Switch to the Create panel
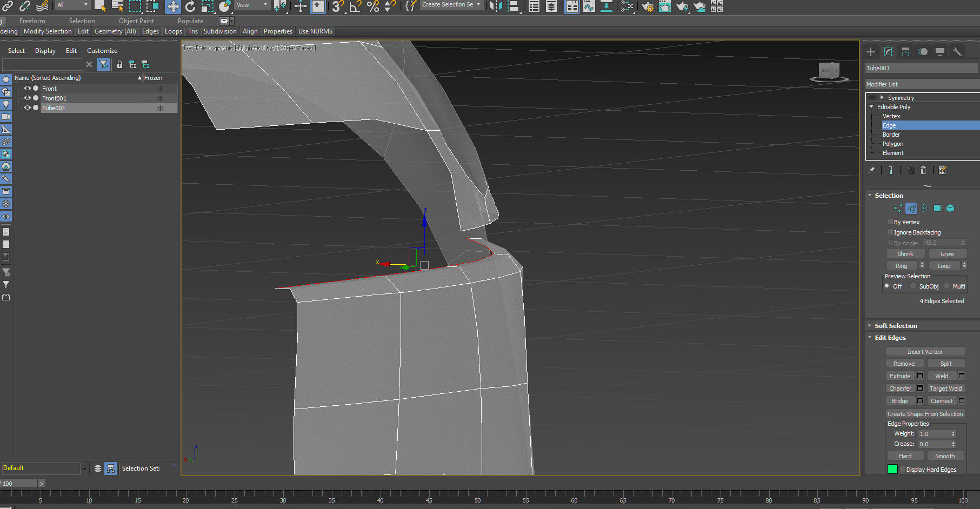This screenshot has width=980, height=509. click(871, 52)
